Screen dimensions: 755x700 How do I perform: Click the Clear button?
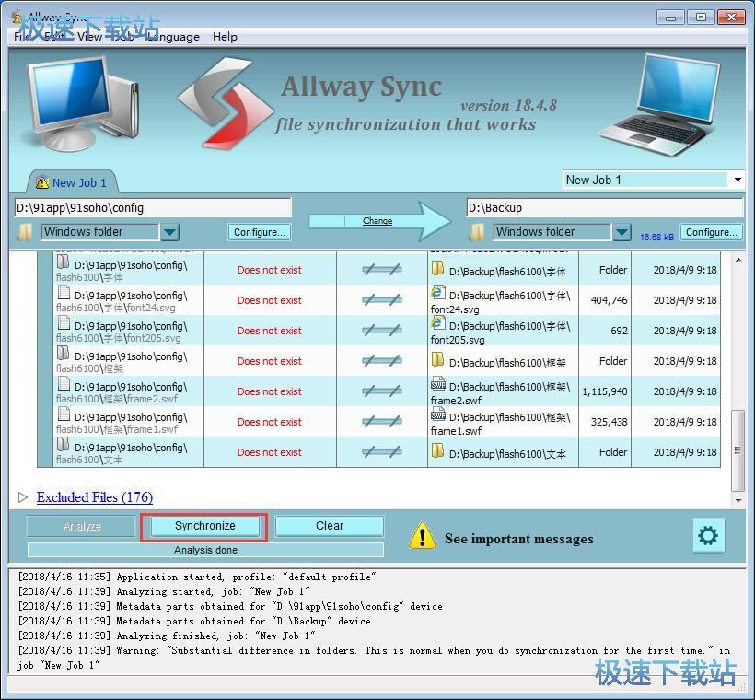click(x=330, y=526)
